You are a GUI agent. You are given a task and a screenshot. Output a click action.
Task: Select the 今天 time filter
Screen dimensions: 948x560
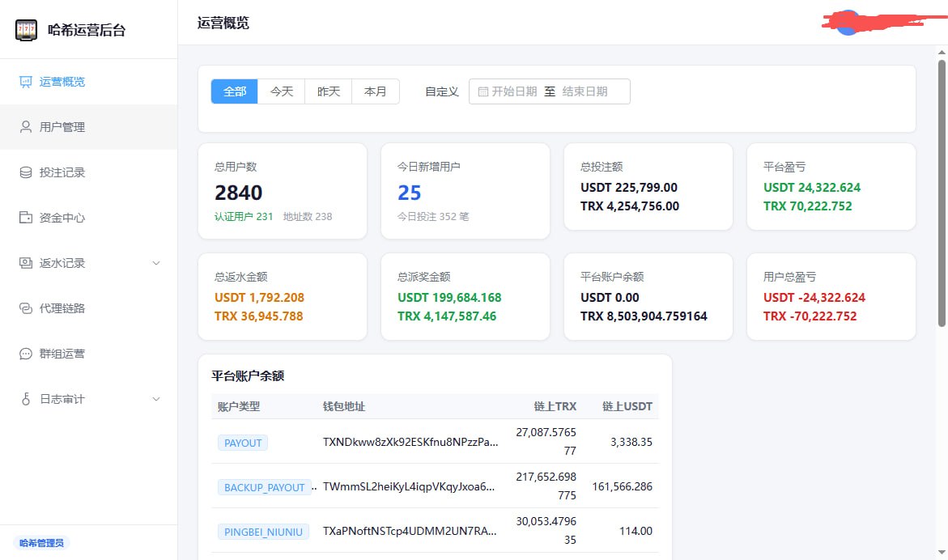pos(282,91)
